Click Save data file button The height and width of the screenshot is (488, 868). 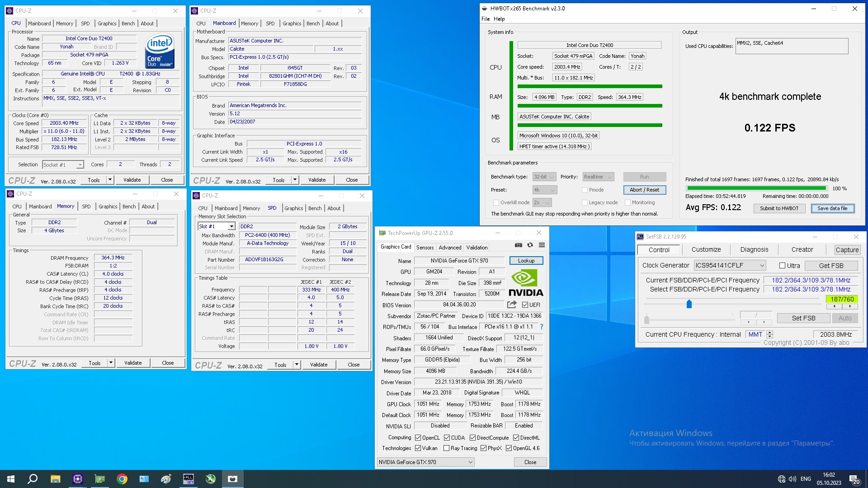click(832, 208)
